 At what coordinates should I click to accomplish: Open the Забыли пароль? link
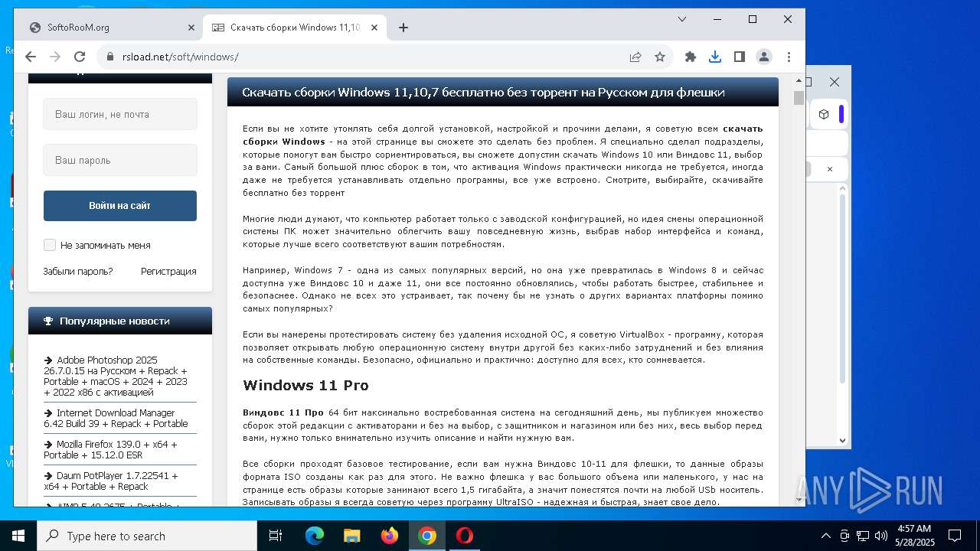78,271
